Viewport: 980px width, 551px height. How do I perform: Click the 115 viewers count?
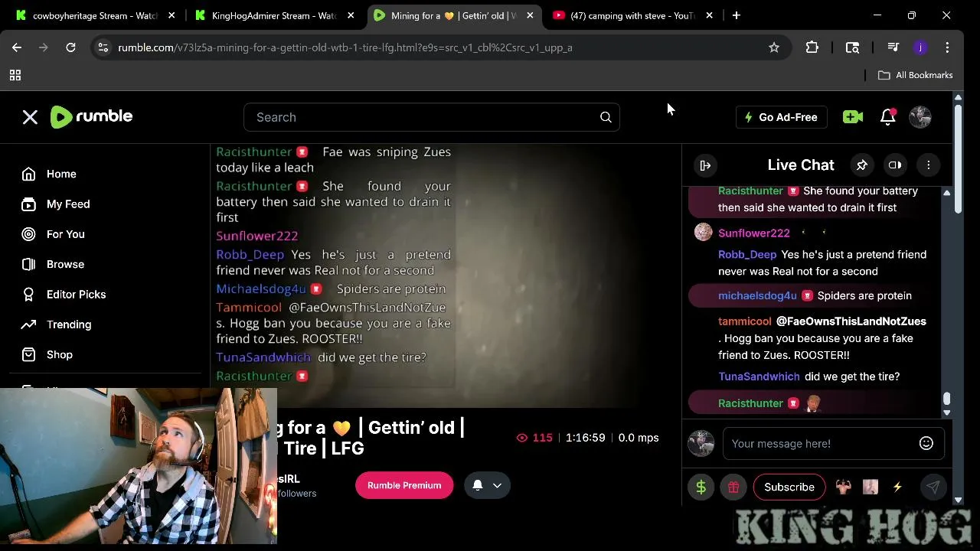tap(534, 438)
